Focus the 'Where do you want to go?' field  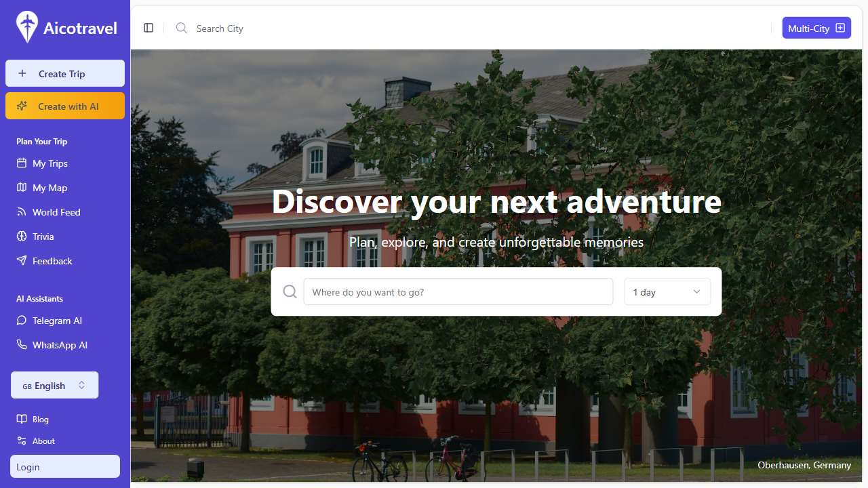(458, 292)
